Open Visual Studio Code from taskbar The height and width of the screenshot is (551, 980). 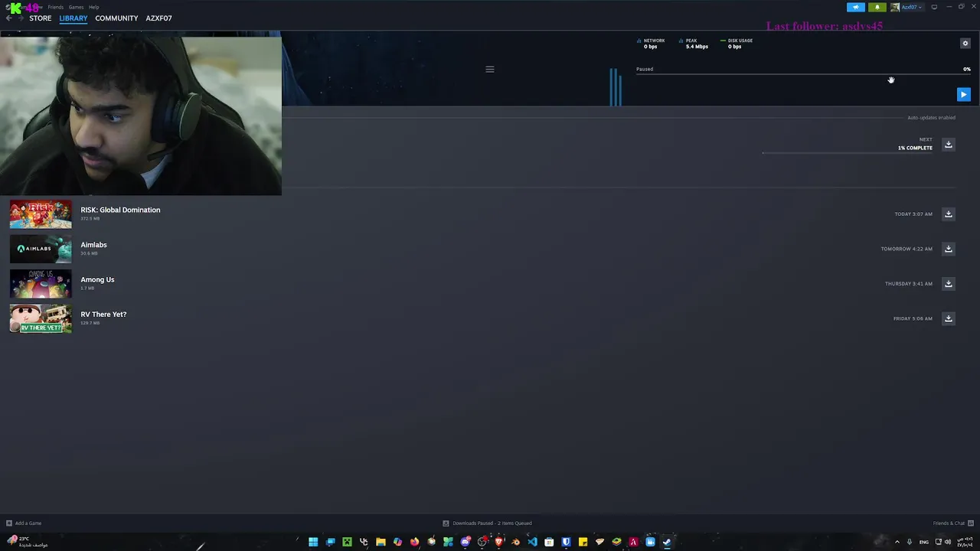tap(532, 542)
